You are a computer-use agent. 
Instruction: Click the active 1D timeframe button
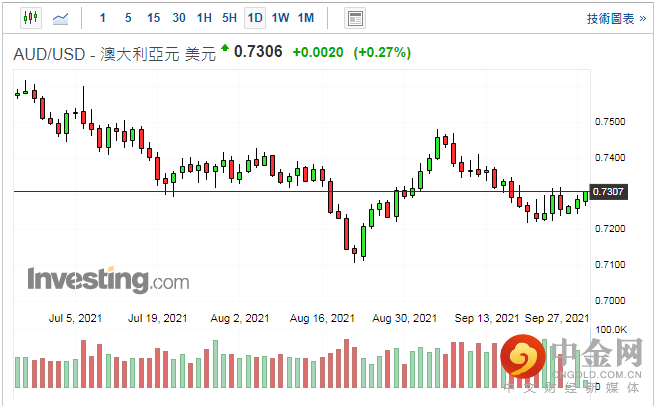[255, 18]
